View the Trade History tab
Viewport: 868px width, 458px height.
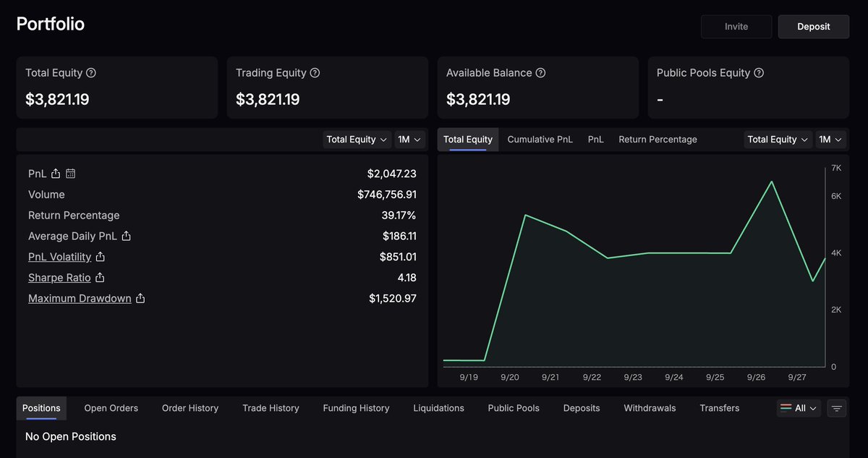pos(271,408)
